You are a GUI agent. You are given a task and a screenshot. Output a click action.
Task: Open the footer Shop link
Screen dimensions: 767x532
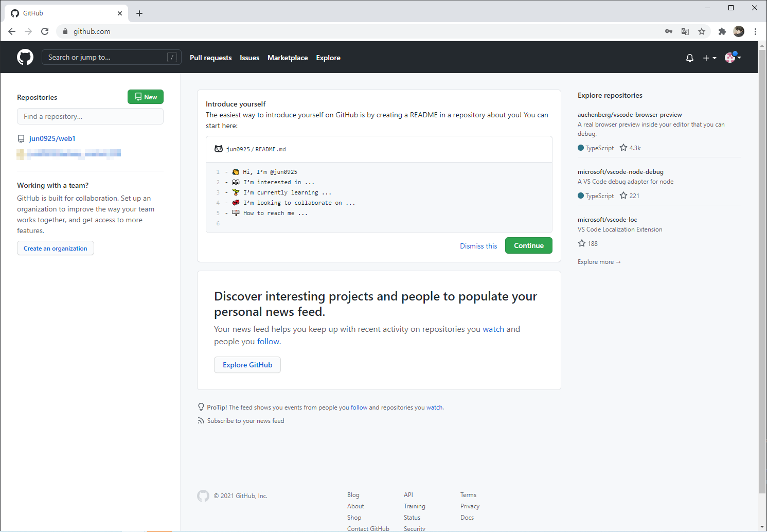[354, 518]
